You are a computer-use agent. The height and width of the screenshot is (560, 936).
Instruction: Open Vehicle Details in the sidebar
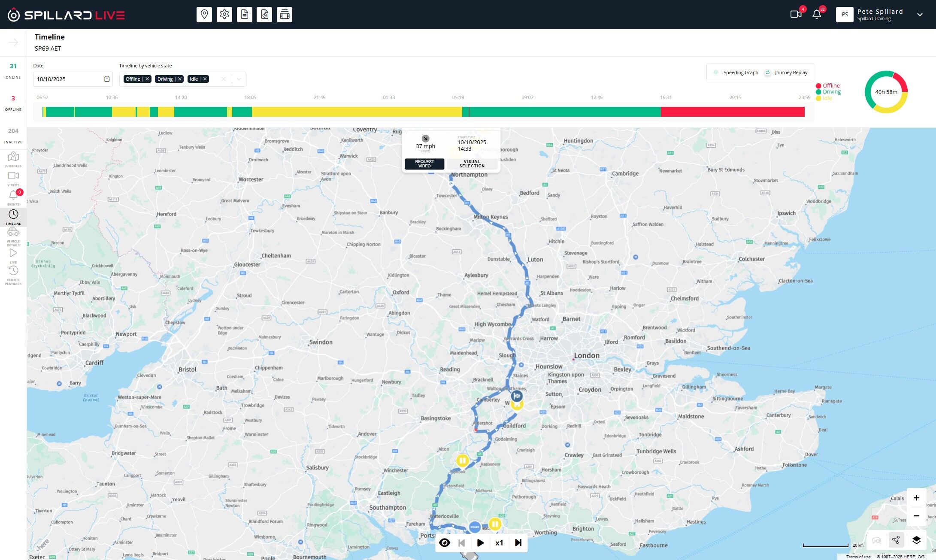point(13,237)
